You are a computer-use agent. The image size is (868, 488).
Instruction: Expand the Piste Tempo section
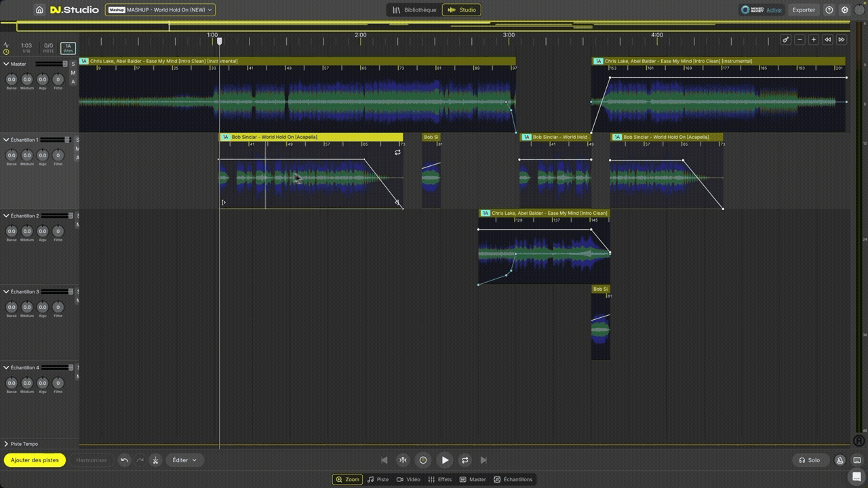[x=6, y=444]
